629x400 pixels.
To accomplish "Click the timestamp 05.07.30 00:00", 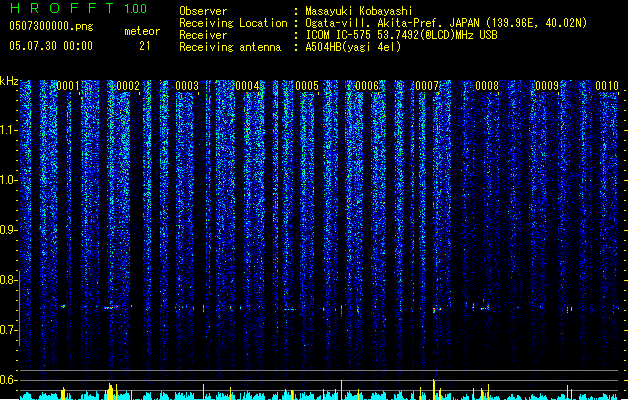I will (x=51, y=46).
